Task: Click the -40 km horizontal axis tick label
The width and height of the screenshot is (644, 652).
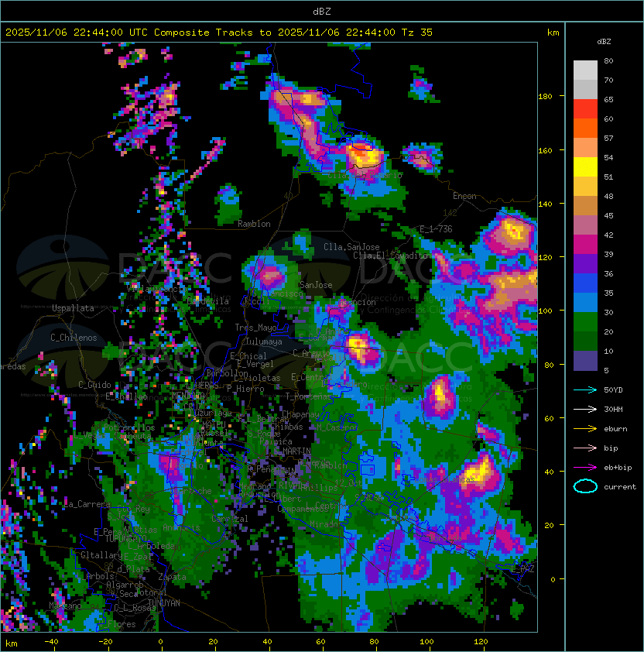Action: (51, 642)
